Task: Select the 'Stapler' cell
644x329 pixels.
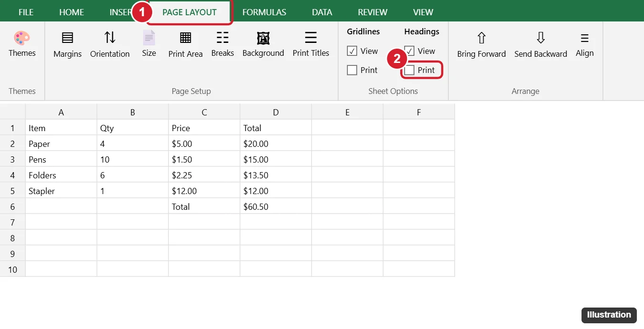Action: coord(61,191)
